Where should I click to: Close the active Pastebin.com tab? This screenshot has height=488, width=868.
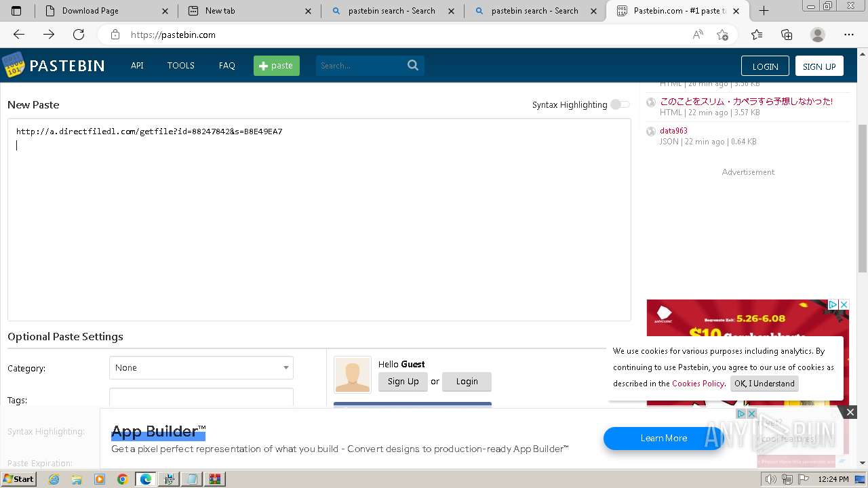736,11
